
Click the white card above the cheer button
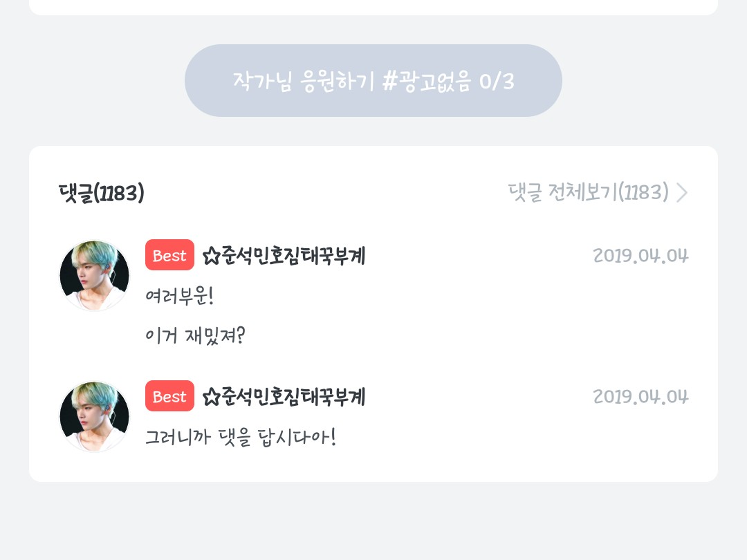373,7
